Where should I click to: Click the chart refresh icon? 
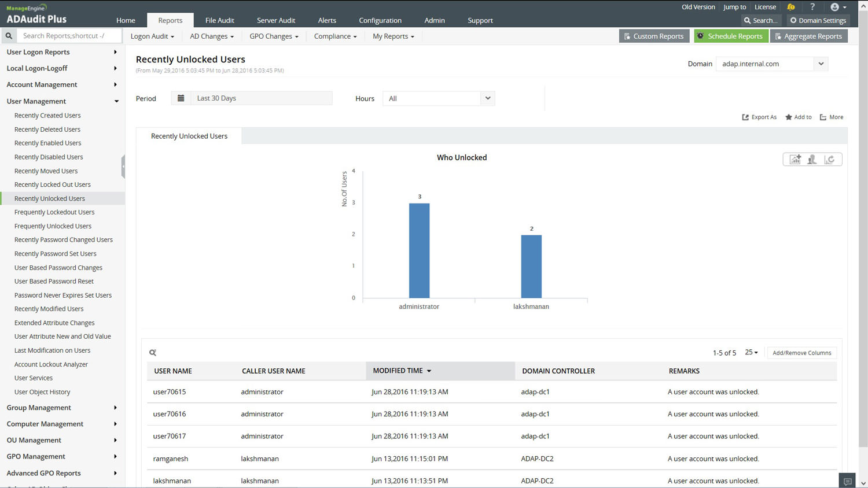(x=830, y=160)
